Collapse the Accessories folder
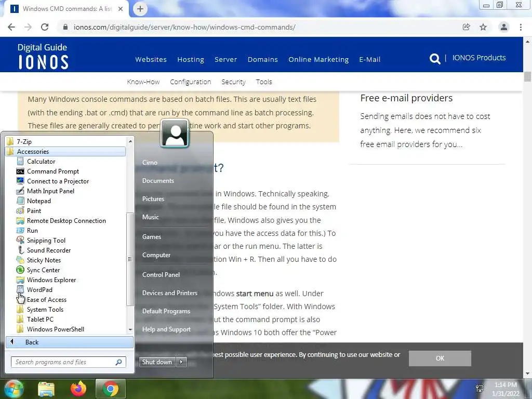The height and width of the screenshot is (399, 532). [65, 152]
